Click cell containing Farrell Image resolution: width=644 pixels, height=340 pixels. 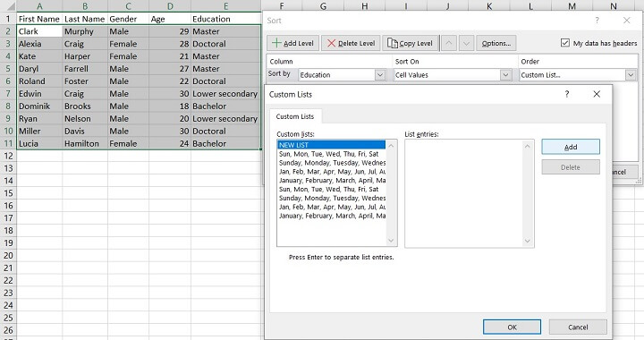85,69
